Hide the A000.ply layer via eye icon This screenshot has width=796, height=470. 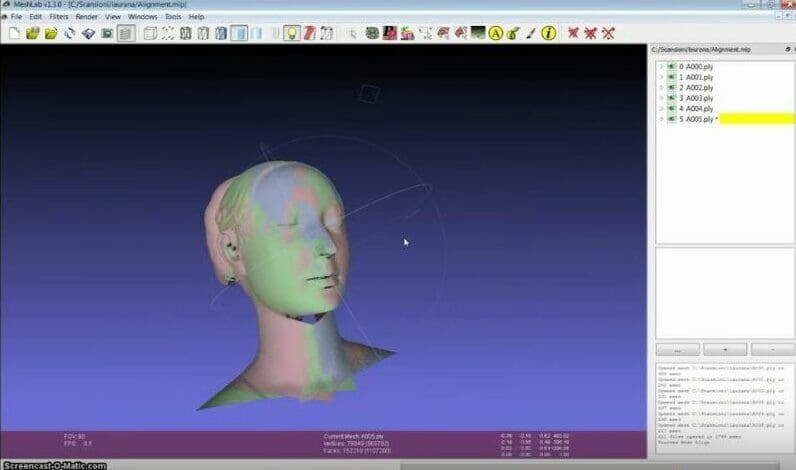pos(670,66)
